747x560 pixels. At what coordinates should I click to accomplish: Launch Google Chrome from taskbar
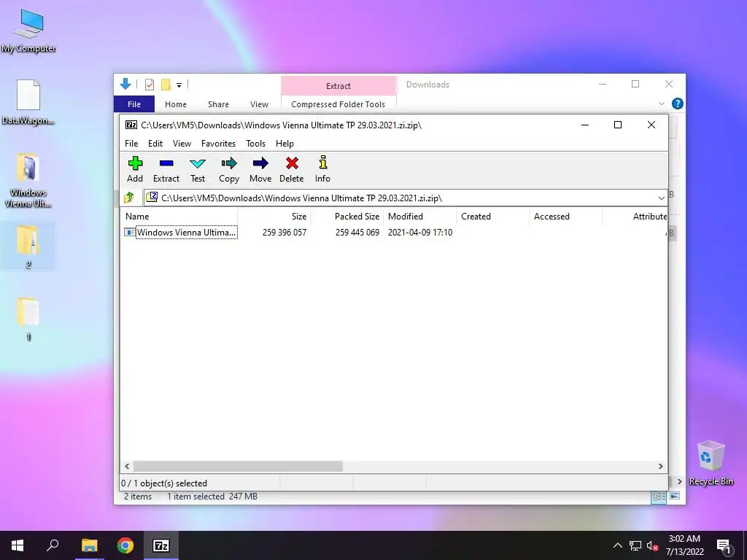coord(125,545)
